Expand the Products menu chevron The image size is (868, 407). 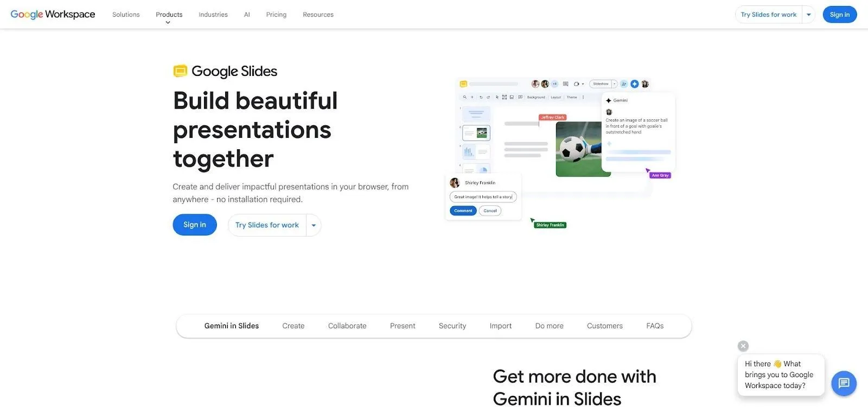point(168,22)
